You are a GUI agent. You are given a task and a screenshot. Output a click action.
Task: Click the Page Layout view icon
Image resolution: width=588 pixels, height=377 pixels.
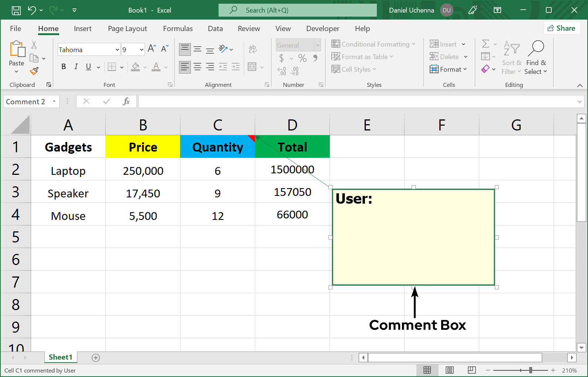(450, 370)
